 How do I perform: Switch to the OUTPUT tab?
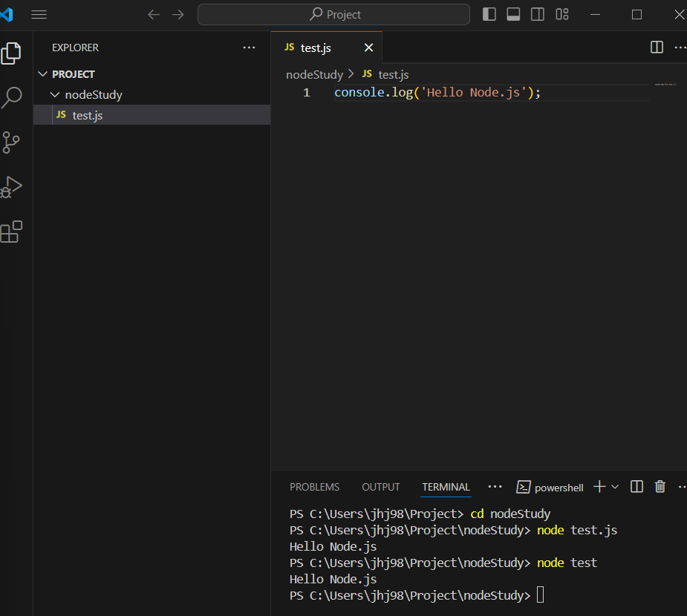pyautogui.click(x=380, y=487)
